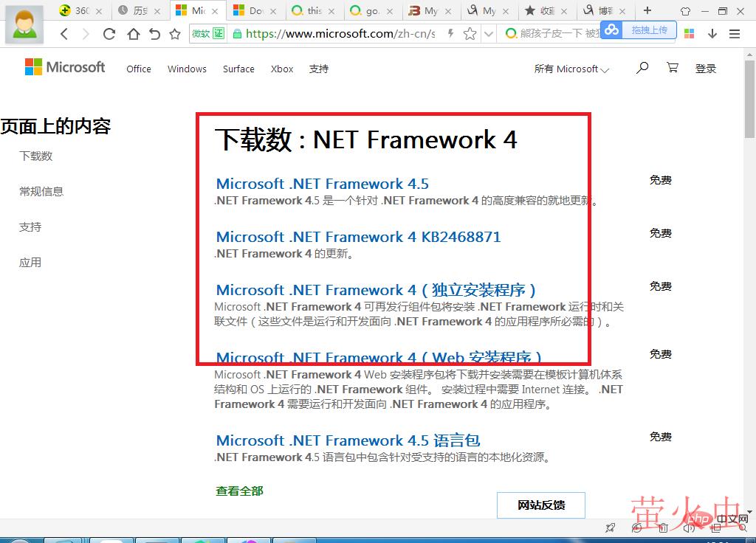Click the 拖拽上传 cloud upload button

coord(639,30)
